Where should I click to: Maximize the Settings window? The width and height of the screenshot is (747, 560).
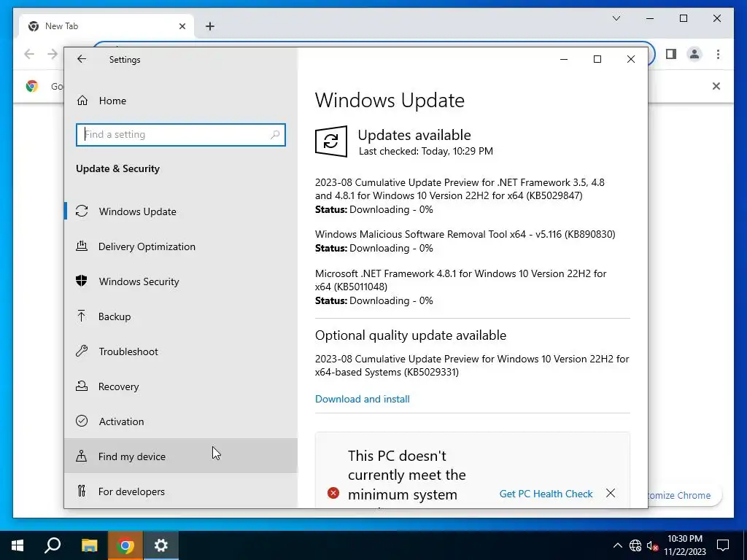pyautogui.click(x=597, y=59)
